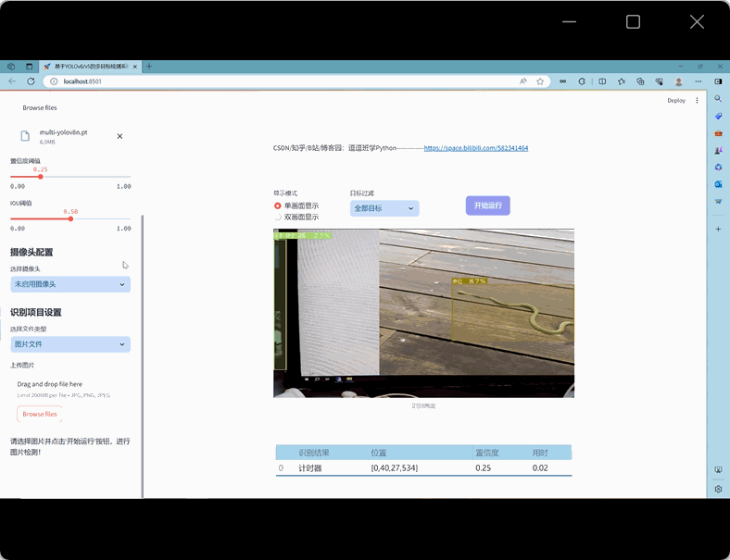
Task: Open the browser split screen icon
Action: pos(602,81)
